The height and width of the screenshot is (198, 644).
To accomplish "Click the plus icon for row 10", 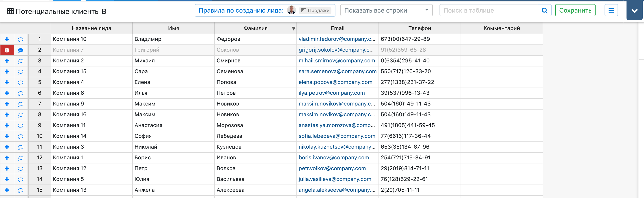I will click(7, 136).
